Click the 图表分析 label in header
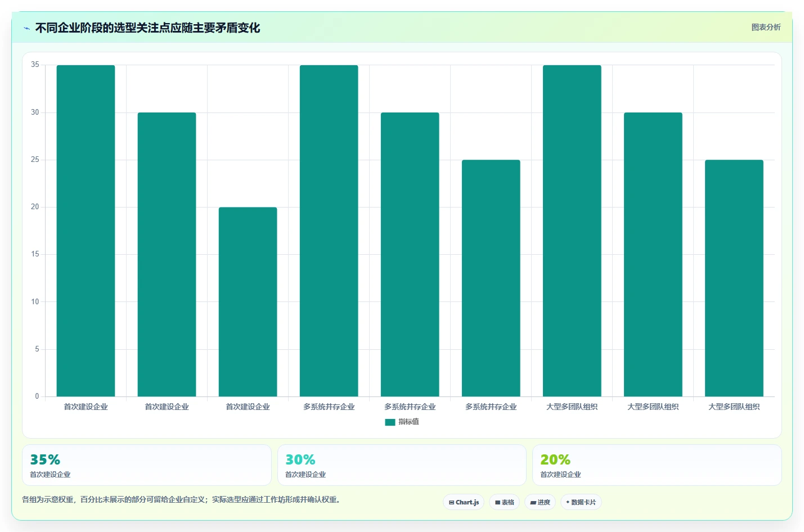This screenshot has width=804, height=532. 766,27
